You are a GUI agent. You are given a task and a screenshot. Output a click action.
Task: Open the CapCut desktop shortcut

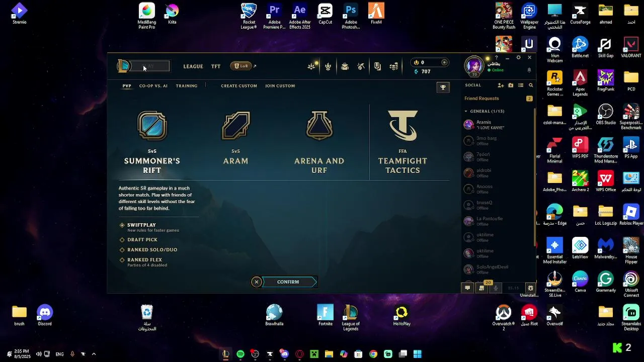(x=326, y=14)
